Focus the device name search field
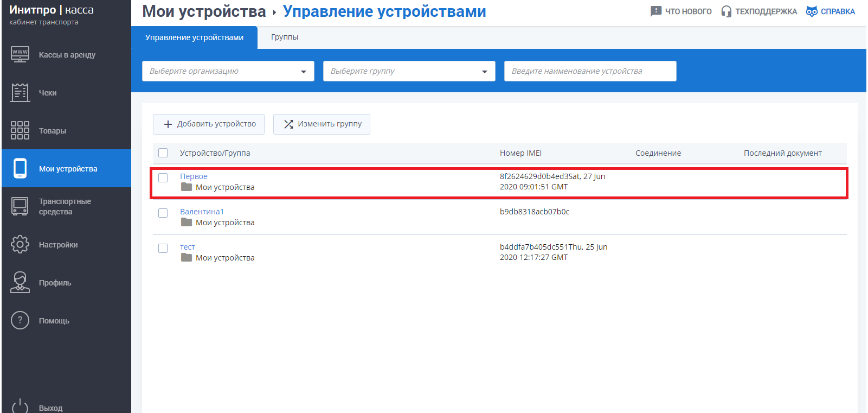This screenshot has height=413, width=868. pos(590,71)
